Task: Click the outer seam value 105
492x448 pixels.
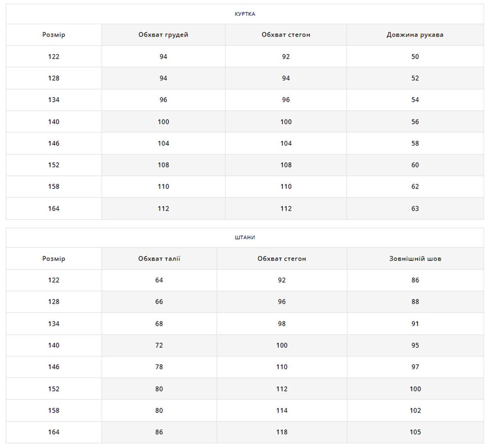Action: point(415,432)
